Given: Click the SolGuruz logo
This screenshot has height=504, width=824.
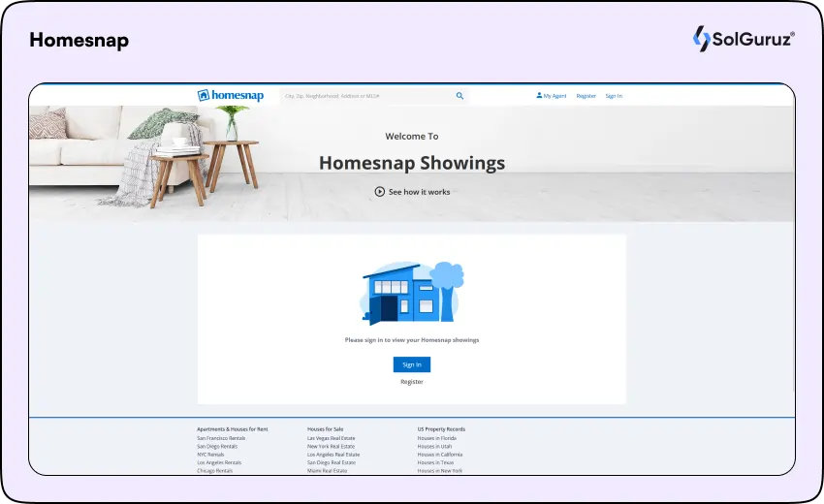Looking at the screenshot, I should tap(744, 39).
